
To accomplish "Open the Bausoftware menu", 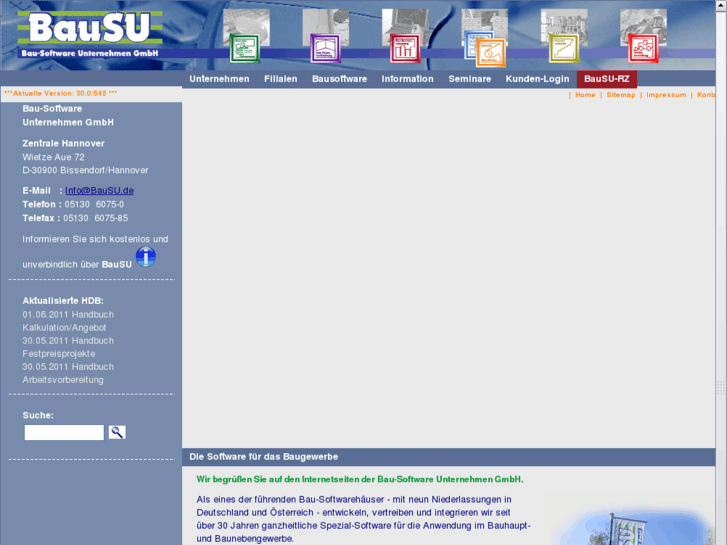I will [339, 79].
